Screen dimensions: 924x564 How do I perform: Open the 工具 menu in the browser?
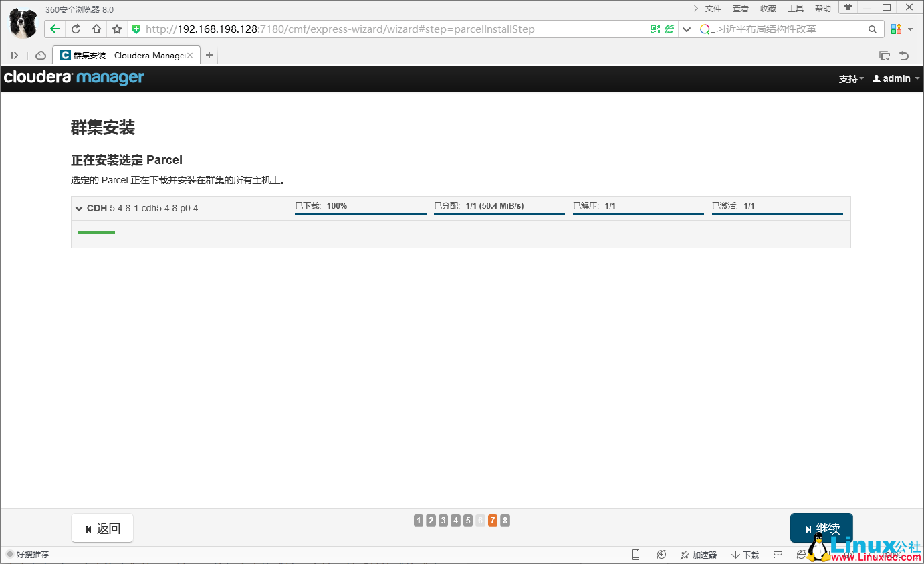796,8
